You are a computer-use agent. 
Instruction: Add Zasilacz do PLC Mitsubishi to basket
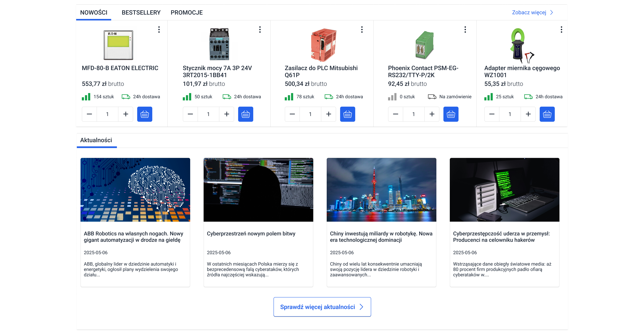(x=347, y=114)
